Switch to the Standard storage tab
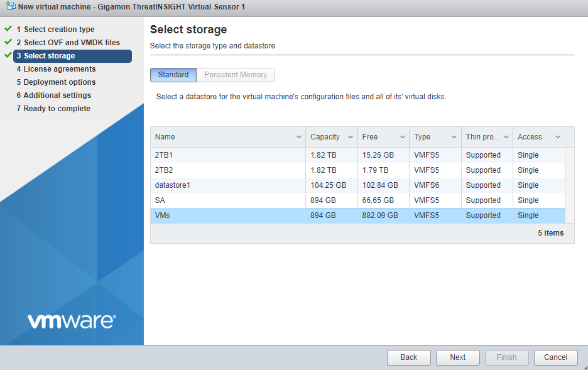The width and height of the screenshot is (588, 370). point(173,75)
